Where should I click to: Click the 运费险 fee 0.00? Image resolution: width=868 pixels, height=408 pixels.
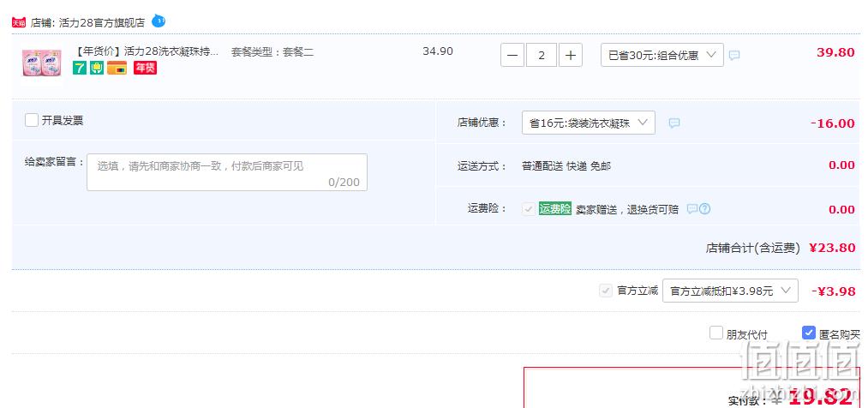pos(842,210)
